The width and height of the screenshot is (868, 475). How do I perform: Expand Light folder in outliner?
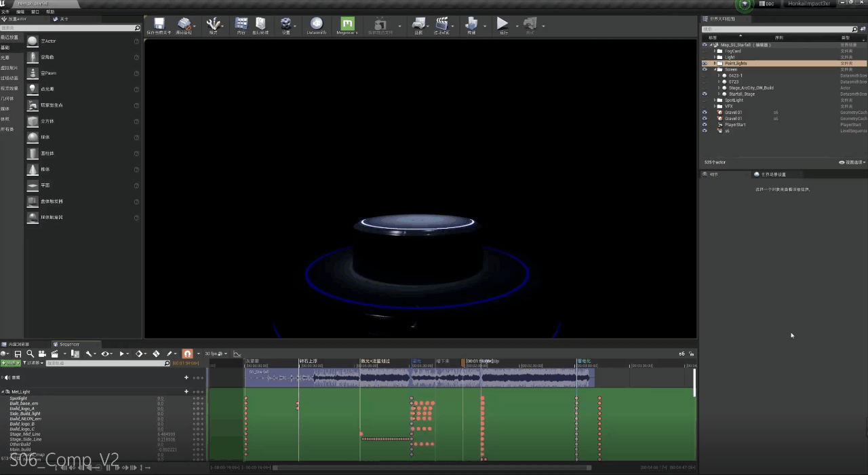[x=715, y=57]
